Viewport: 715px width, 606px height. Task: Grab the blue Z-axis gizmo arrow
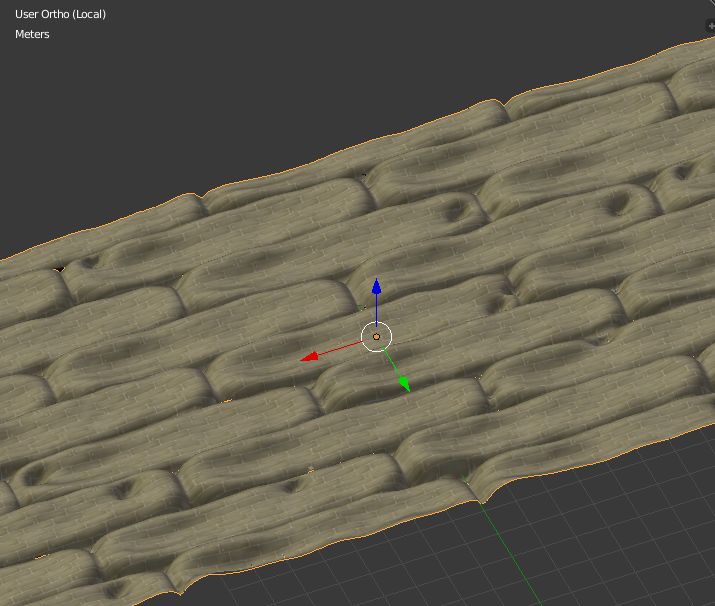(376, 287)
